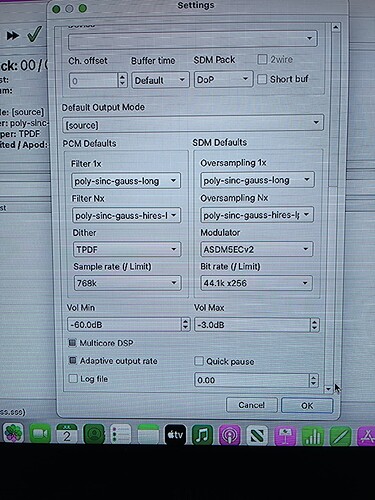
Task: Click the fast-forward icon in the main window
Action: pos(13,35)
